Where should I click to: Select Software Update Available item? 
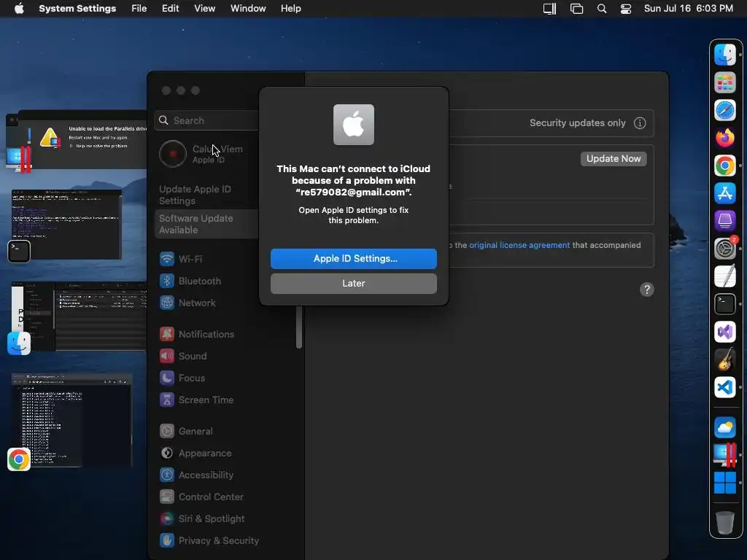click(x=206, y=224)
